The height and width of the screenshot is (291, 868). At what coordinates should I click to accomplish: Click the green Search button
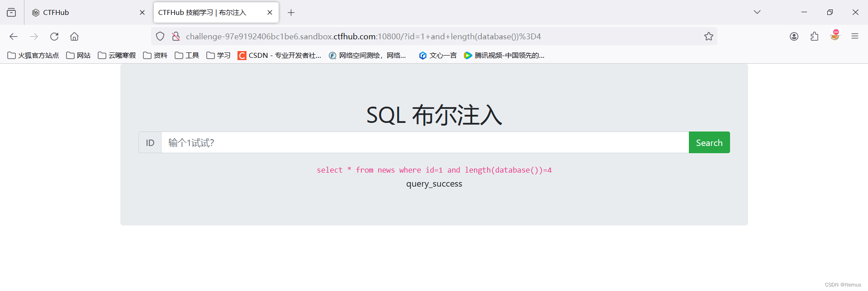point(709,143)
